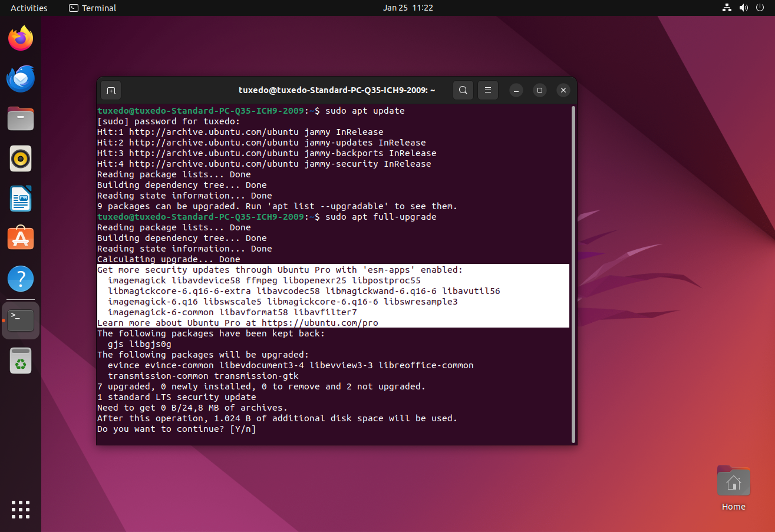This screenshot has height=532, width=775.
Task: Open the Terminal app menu in the top bar
Action: [x=93, y=8]
